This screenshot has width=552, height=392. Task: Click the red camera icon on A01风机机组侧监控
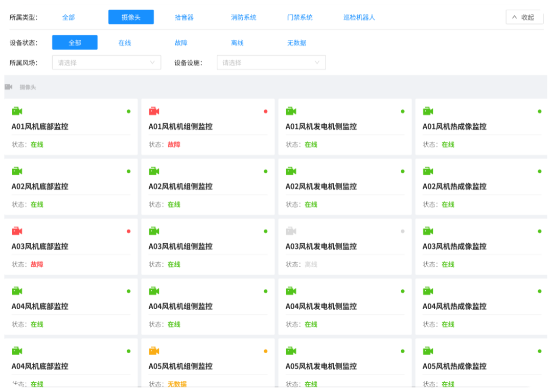click(154, 111)
